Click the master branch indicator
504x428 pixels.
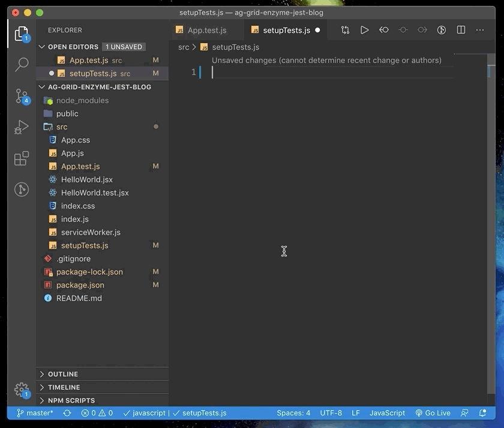coord(35,413)
